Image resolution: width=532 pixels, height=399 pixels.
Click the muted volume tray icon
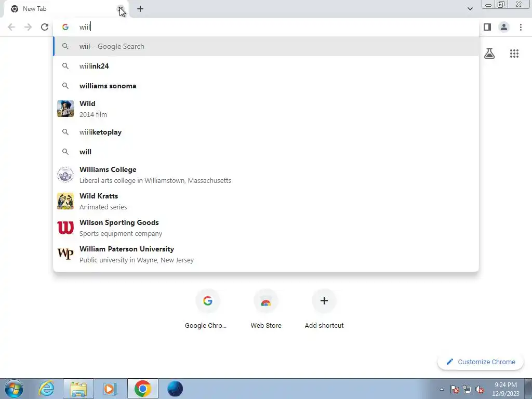480,389
